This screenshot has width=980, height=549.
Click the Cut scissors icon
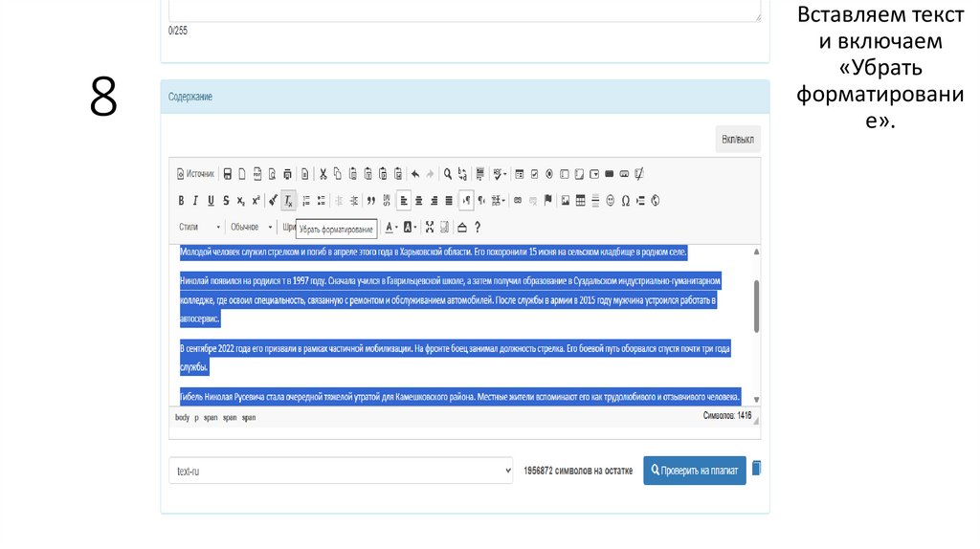323,174
